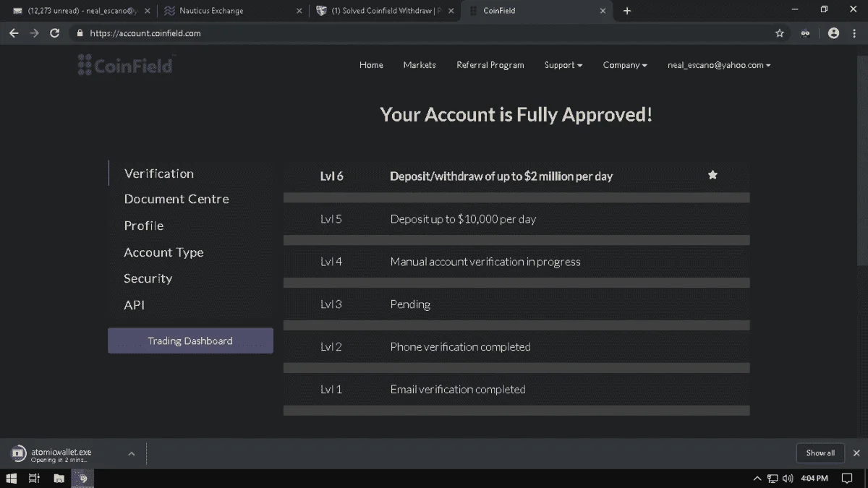Click the page vertical scrollbar

point(862,159)
